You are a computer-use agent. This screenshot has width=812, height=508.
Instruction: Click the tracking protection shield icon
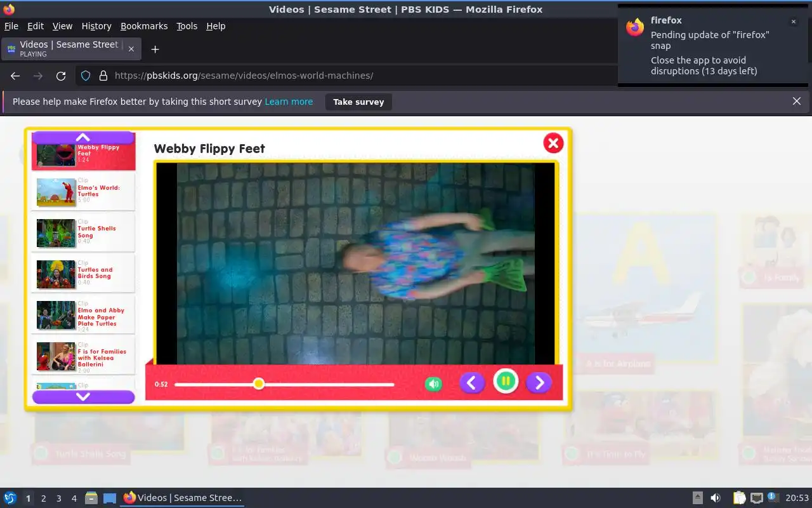coord(86,76)
